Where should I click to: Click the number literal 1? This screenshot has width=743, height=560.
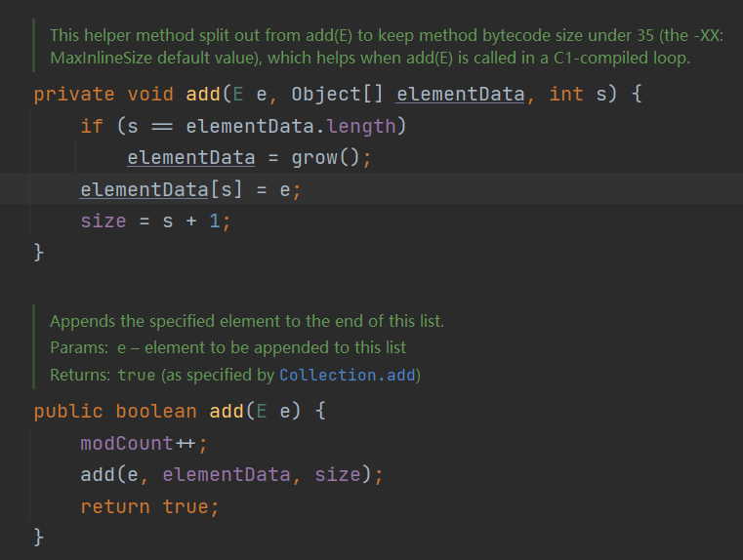[x=215, y=221]
